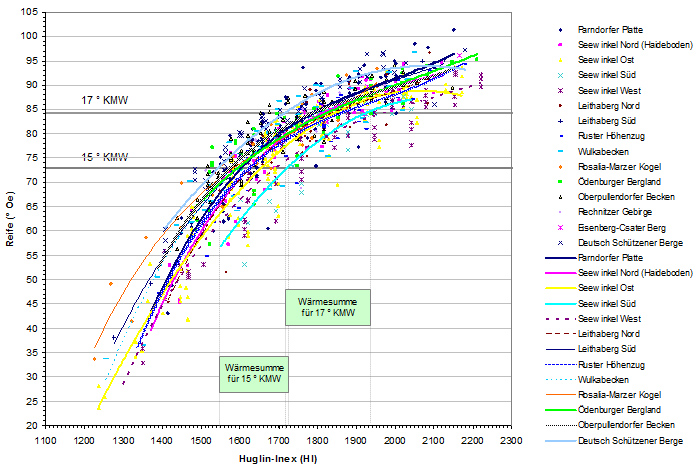Click x-axis tick label 1700
This screenshot has width=700, height=468.
(279, 441)
